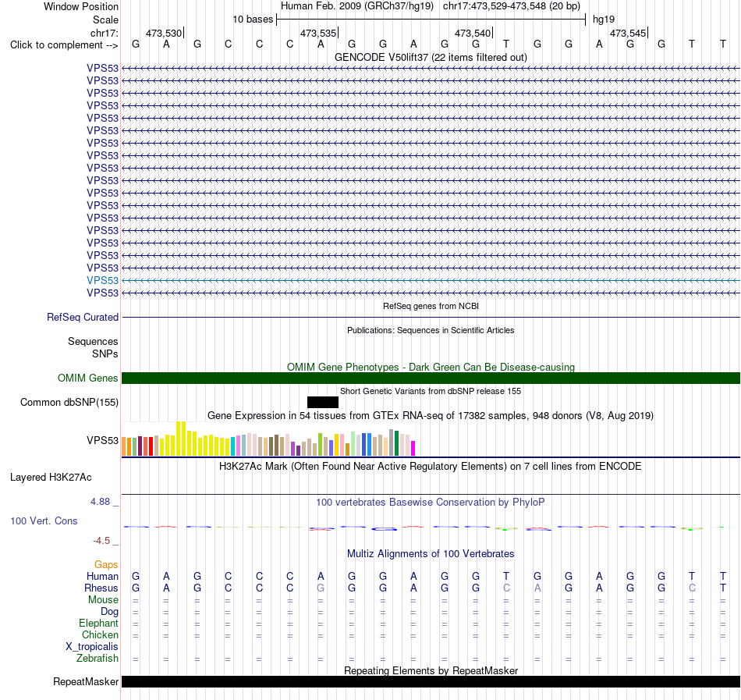Click 'Human Feb. 2009 (GRCh37/hg19)' title text
Viewport: 741px width, 700px height.
[x=356, y=6]
